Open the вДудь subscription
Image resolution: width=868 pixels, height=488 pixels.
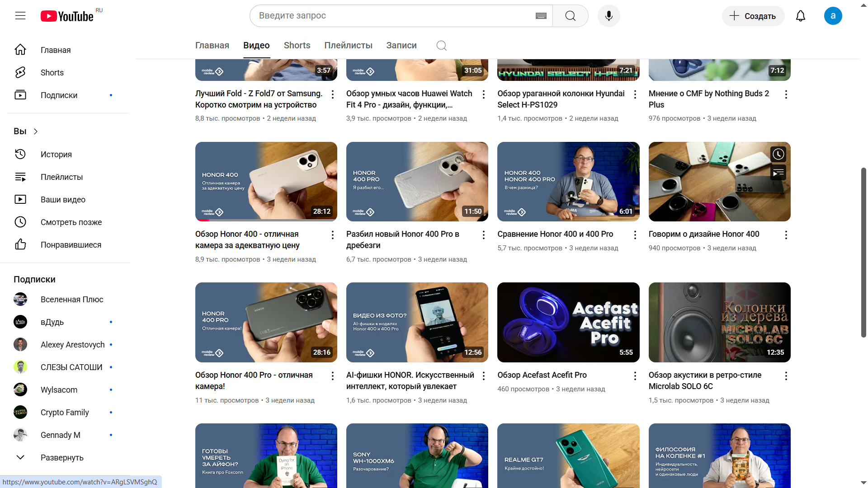point(68,322)
